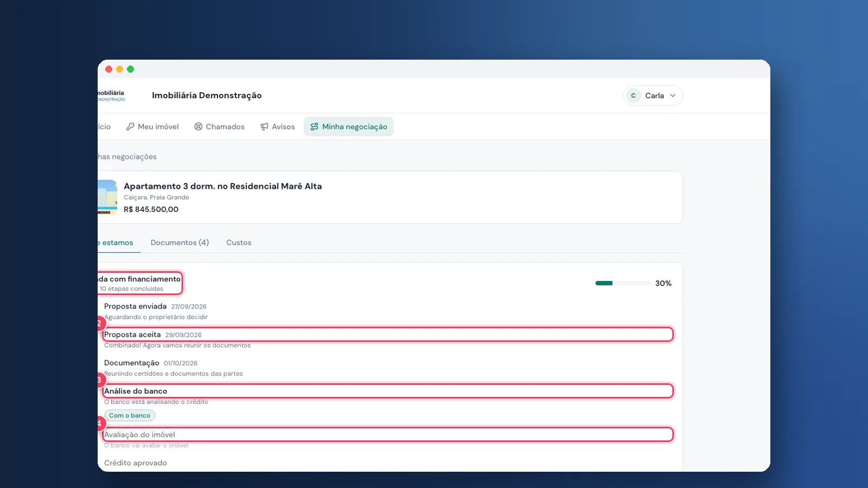Image resolution: width=868 pixels, height=488 pixels.
Task: Select the Minha negociação tab
Action: click(x=349, y=126)
